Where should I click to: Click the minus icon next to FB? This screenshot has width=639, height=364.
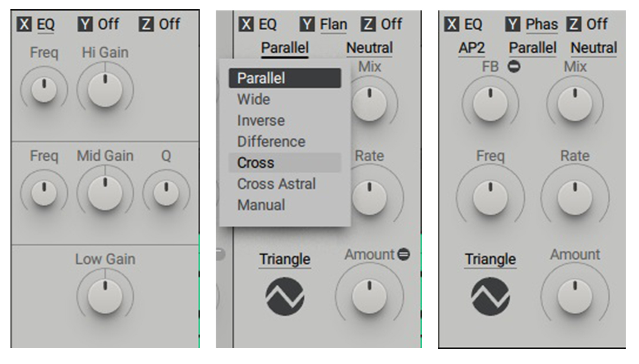tap(513, 67)
